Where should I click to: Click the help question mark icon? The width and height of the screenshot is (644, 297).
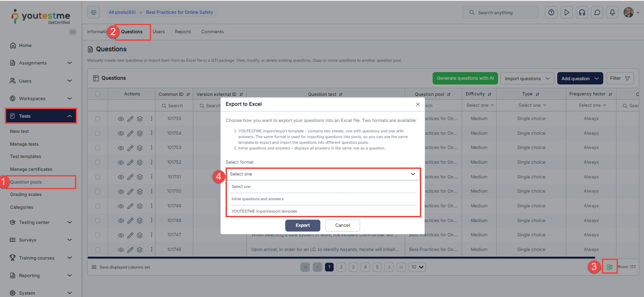pos(551,13)
